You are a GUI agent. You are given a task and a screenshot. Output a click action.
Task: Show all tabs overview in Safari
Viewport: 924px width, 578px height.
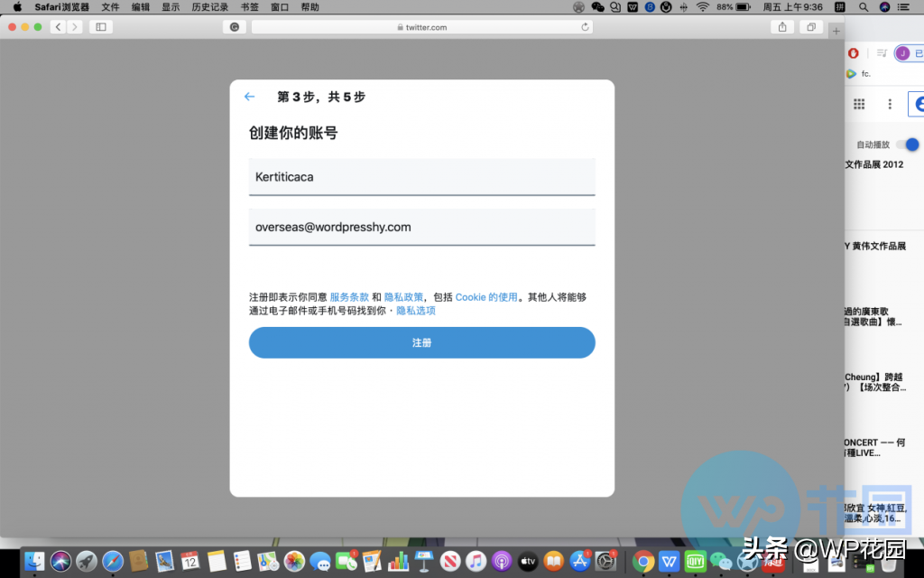[811, 27]
